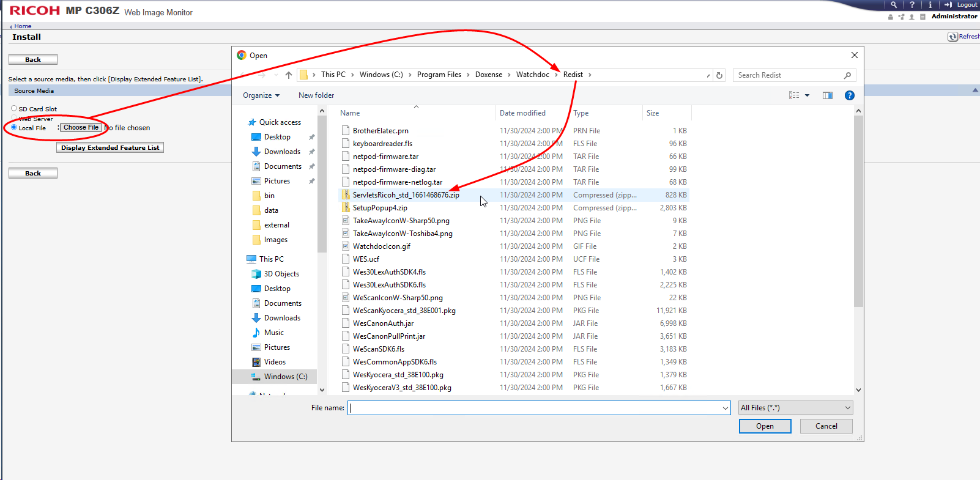Image resolution: width=980 pixels, height=480 pixels.
Task: Expand the chevron after Redist in breadcrumb
Action: point(590,75)
